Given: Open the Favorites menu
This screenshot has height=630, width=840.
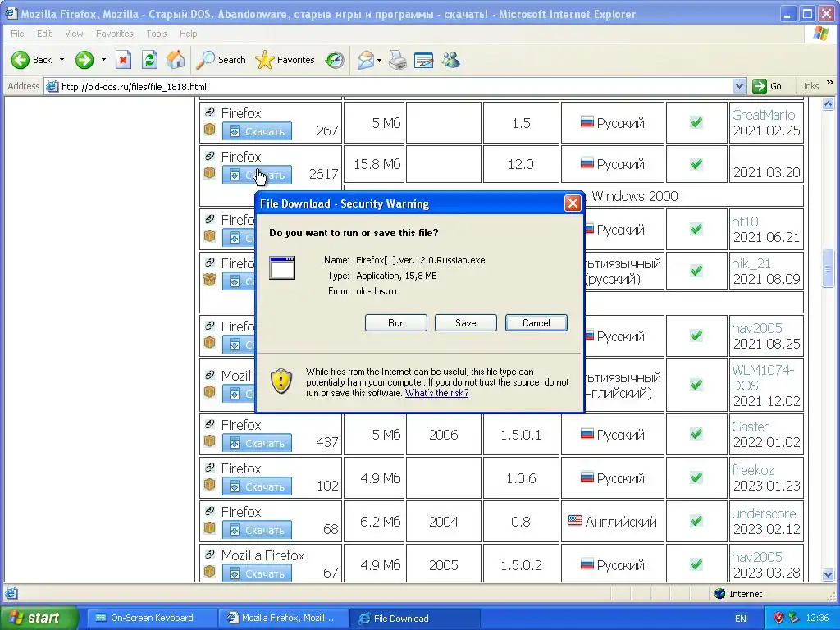Looking at the screenshot, I should (x=115, y=34).
